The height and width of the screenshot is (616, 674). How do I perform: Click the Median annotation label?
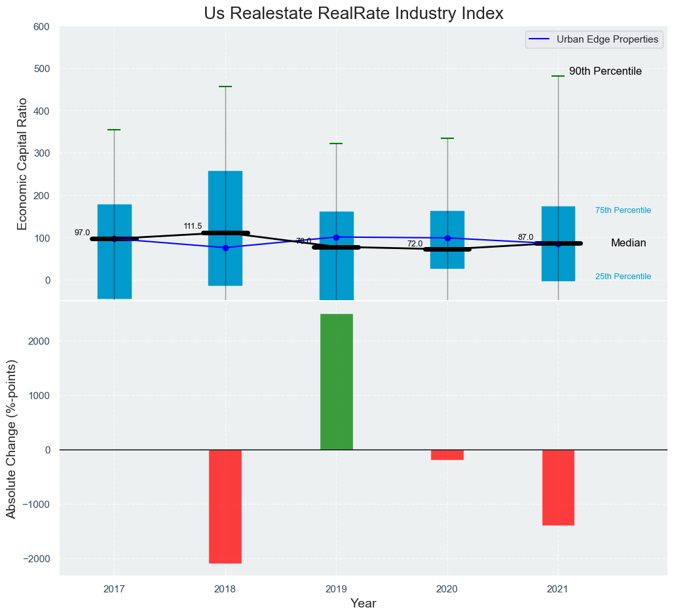tap(628, 243)
